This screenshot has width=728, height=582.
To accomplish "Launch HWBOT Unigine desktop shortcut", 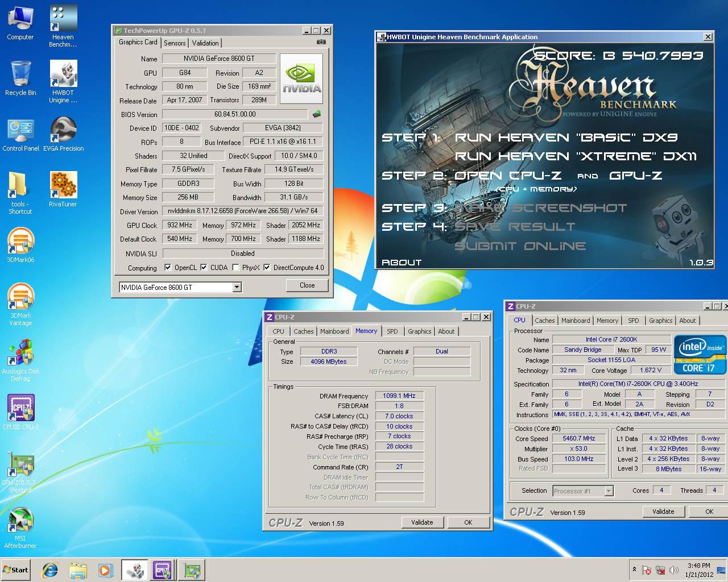I will 63,82.
